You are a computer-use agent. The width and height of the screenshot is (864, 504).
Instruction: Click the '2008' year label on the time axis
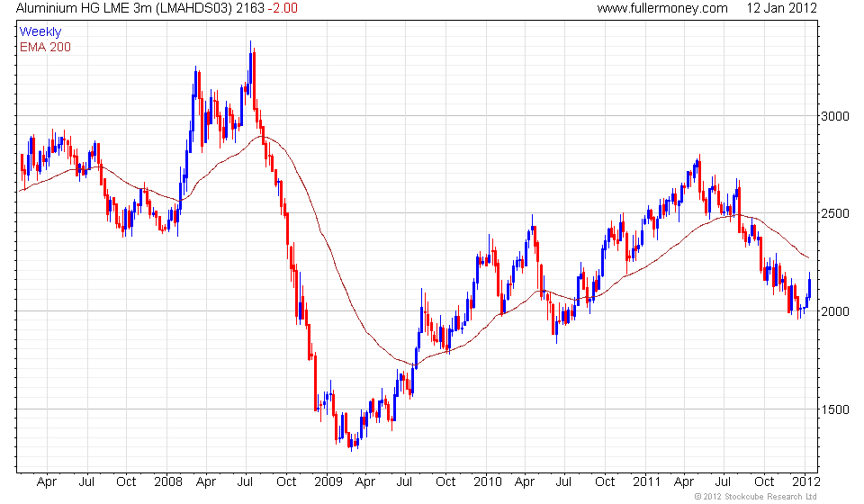(x=168, y=482)
